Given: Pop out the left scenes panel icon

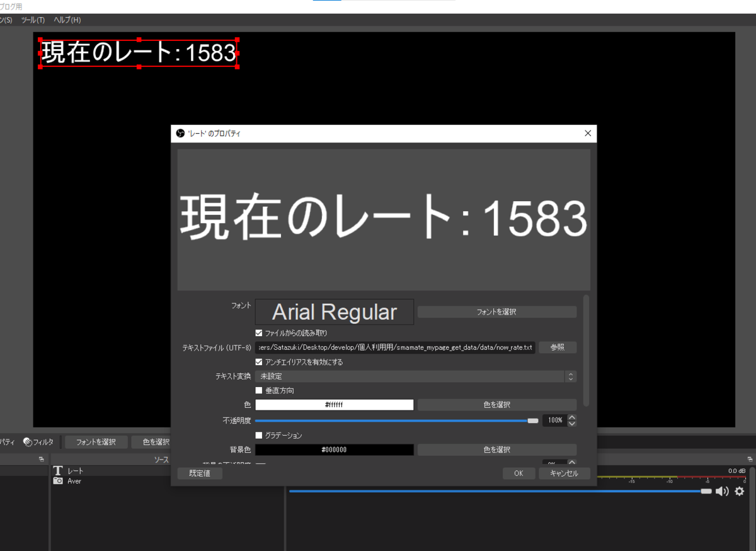Looking at the screenshot, I should pyautogui.click(x=42, y=459).
